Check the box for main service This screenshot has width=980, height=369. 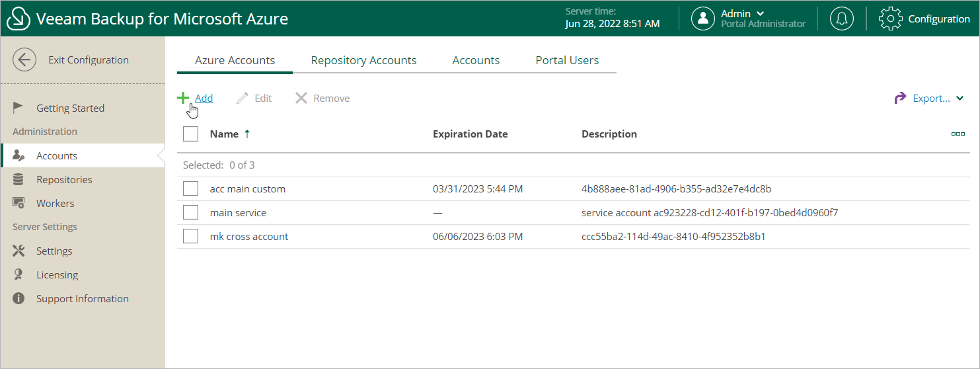(x=191, y=213)
